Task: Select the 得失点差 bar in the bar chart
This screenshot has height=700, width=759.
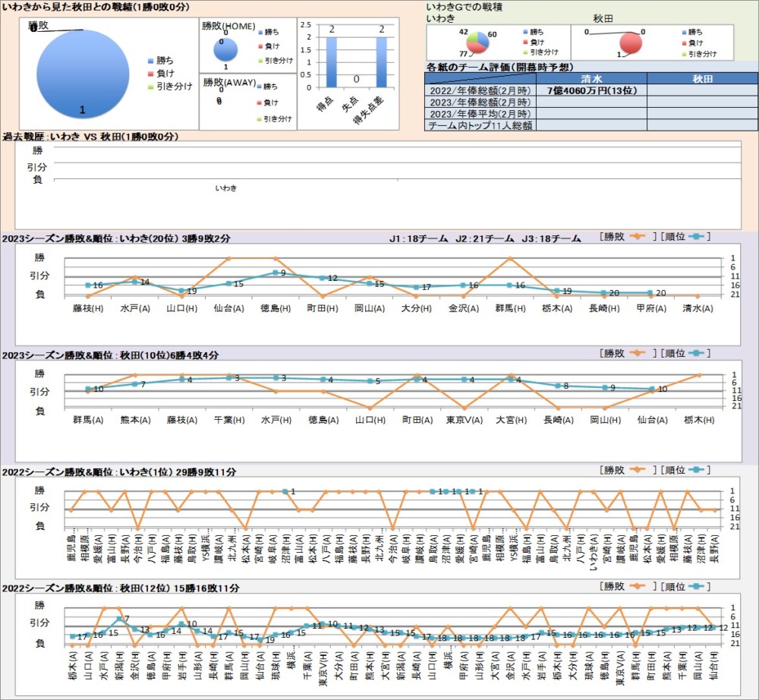Action: point(381,65)
